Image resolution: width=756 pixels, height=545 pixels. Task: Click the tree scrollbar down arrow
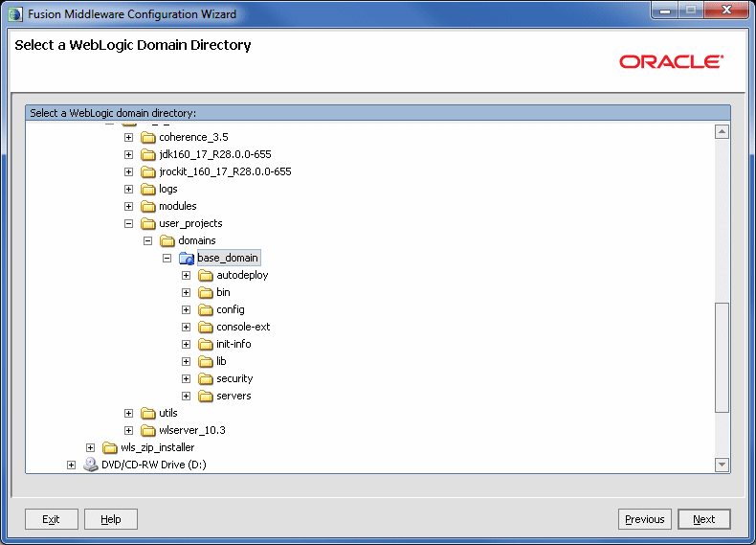722,465
